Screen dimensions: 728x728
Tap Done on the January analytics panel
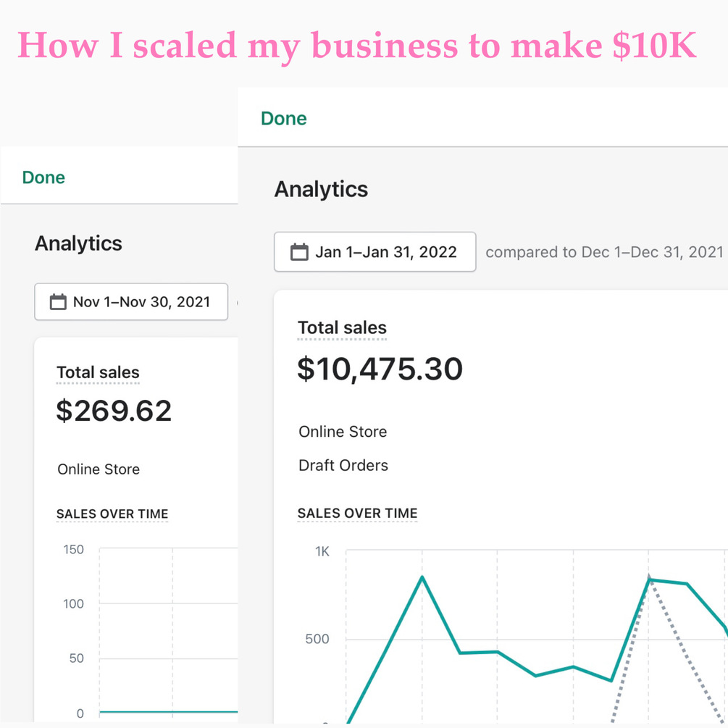(x=284, y=118)
